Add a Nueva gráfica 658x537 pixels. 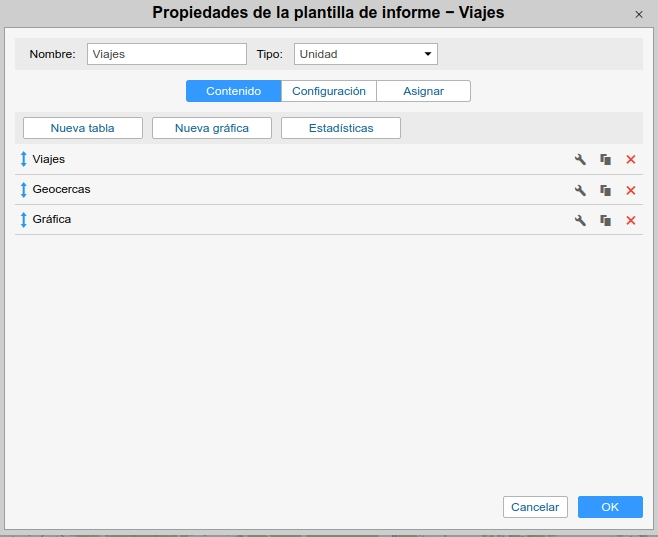[212, 128]
